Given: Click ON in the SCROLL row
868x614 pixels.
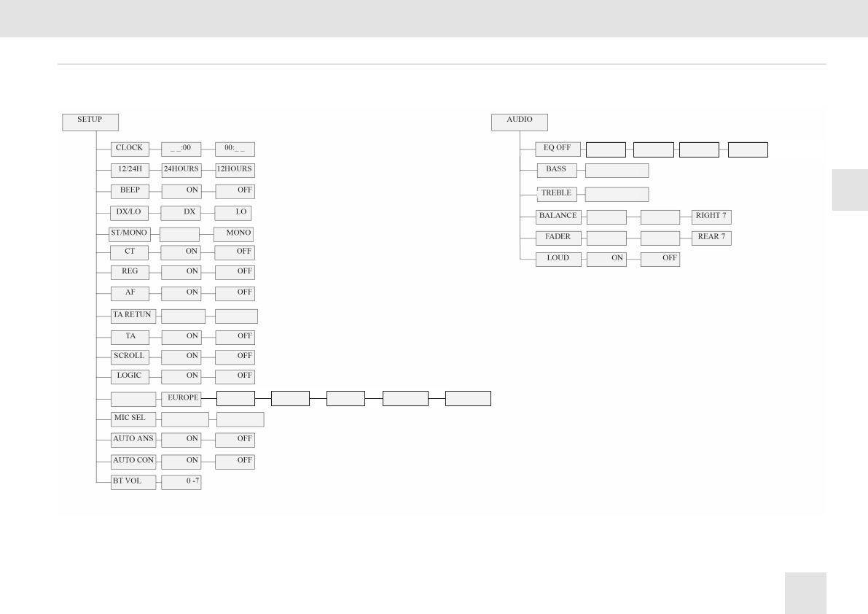Looking at the screenshot, I should 181,357.
